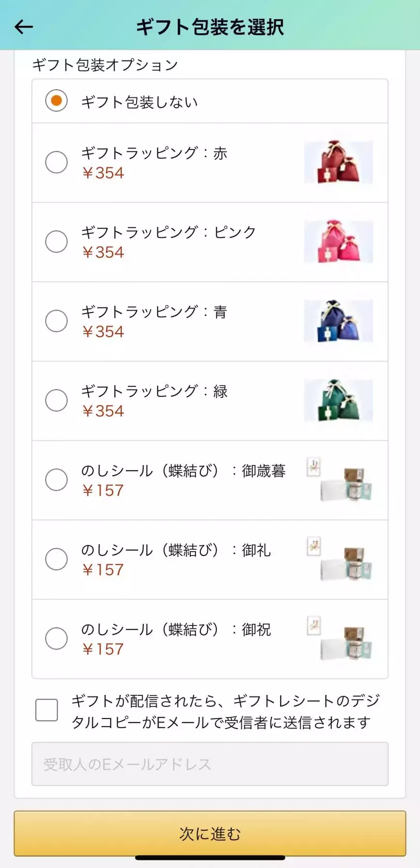Focus the recipient email address field
This screenshot has height=868, width=420.
[210, 764]
